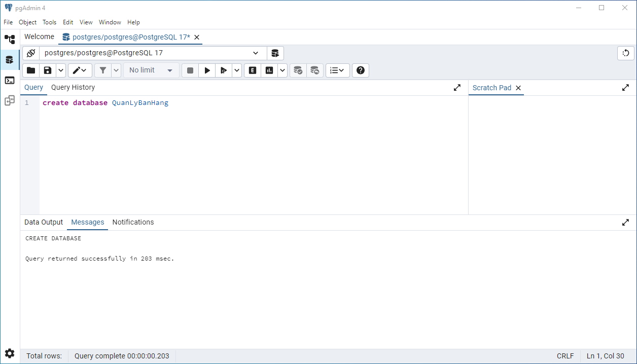637x364 pixels.
Task: Click the Commit transaction icon
Action: (x=298, y=70)
